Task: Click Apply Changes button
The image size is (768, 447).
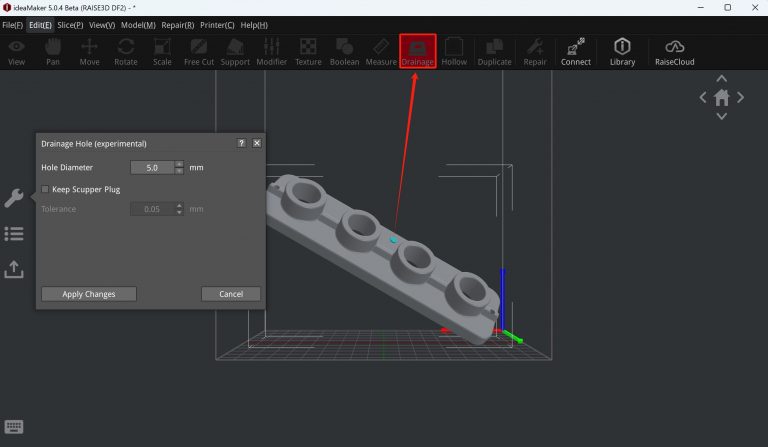Action: (89, 294)
